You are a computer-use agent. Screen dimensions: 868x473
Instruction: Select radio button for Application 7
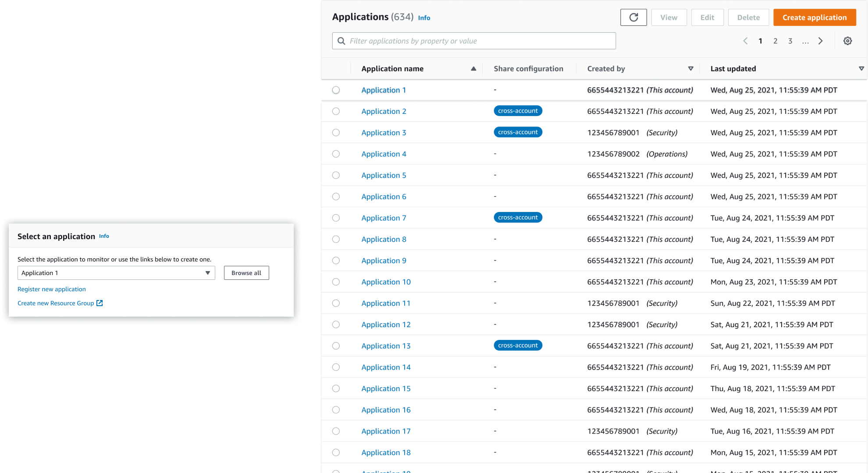click(x=336, y=218)
